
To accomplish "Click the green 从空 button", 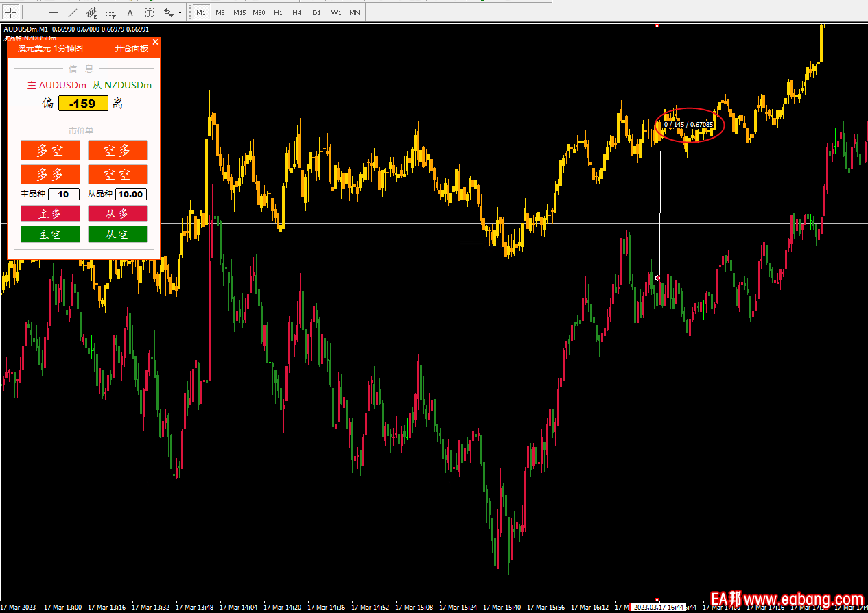I will pyautogui.click(x=117, y=235).
